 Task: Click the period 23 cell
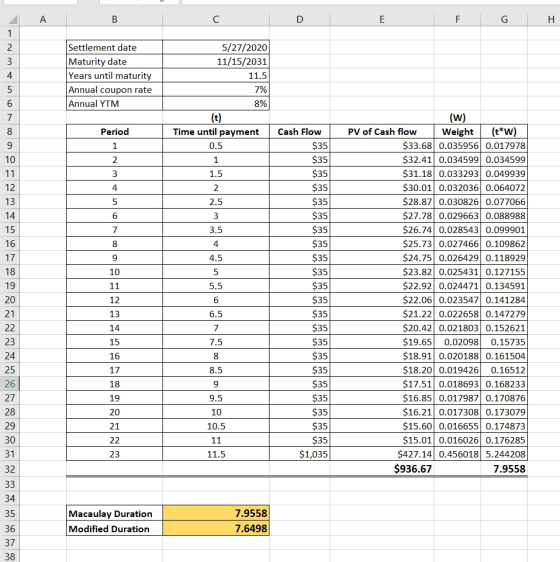tap(114, 454)
